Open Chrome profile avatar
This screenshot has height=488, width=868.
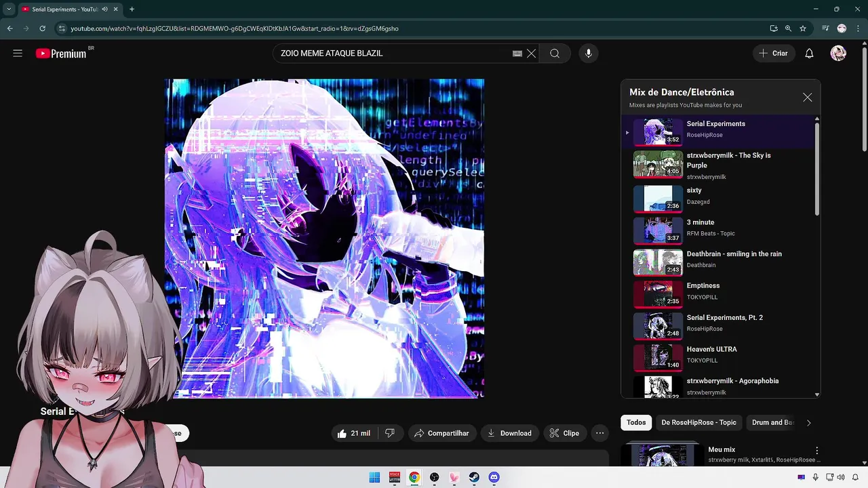842,28
